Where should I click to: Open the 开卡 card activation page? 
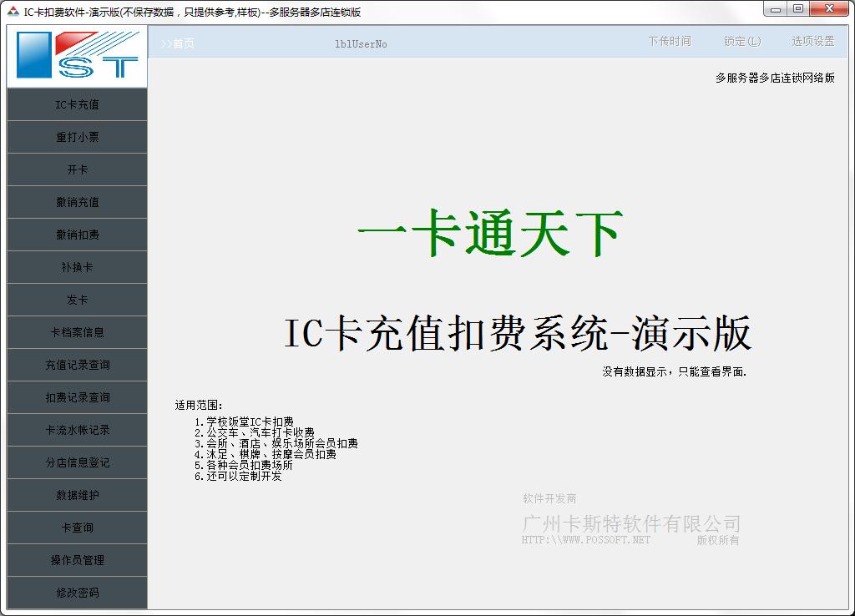[x=77, y=170]
